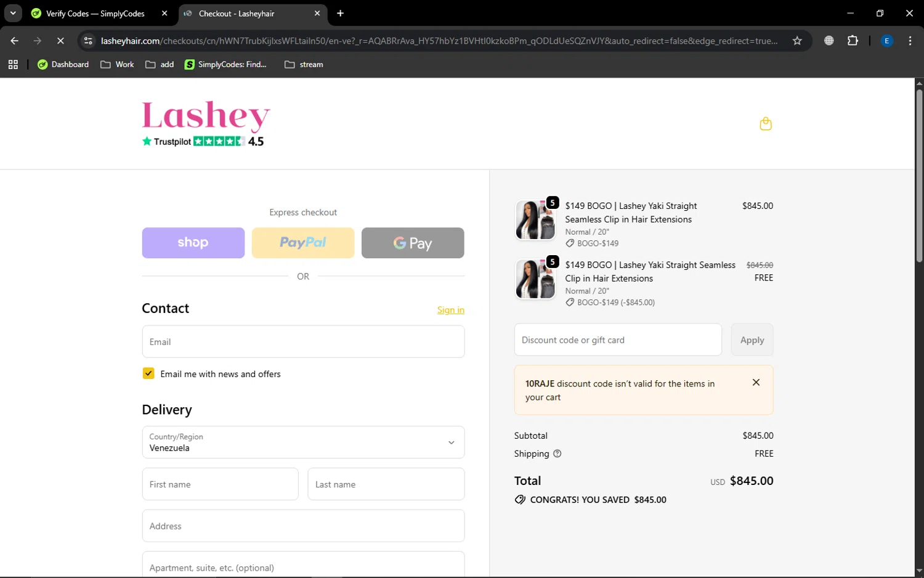
Task: Click the FREE product thumbnail
Action: click(x=535, y=279)
